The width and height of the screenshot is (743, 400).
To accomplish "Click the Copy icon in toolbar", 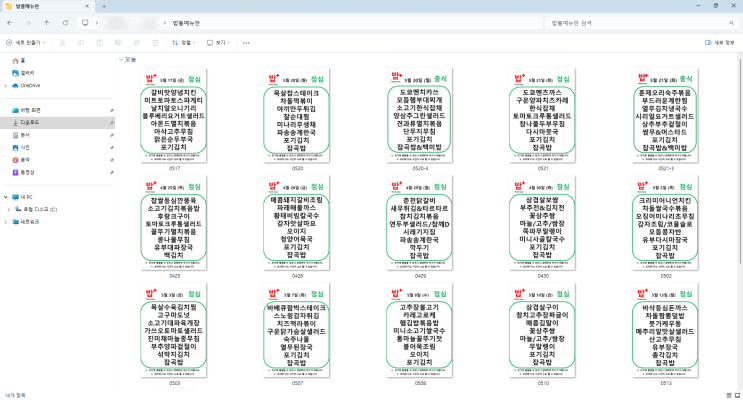I will tap(81, 43).
